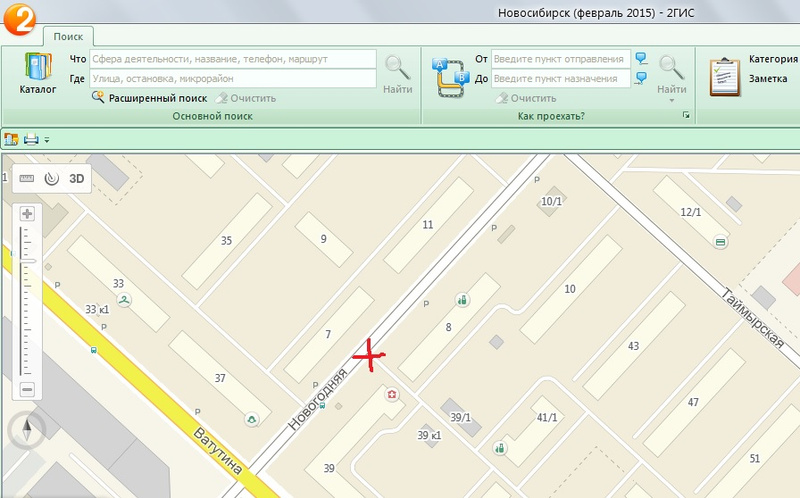Viewport: 800px width, 498px height.
Task: Select building 7 on map
Action: click(x=328, y=335)
